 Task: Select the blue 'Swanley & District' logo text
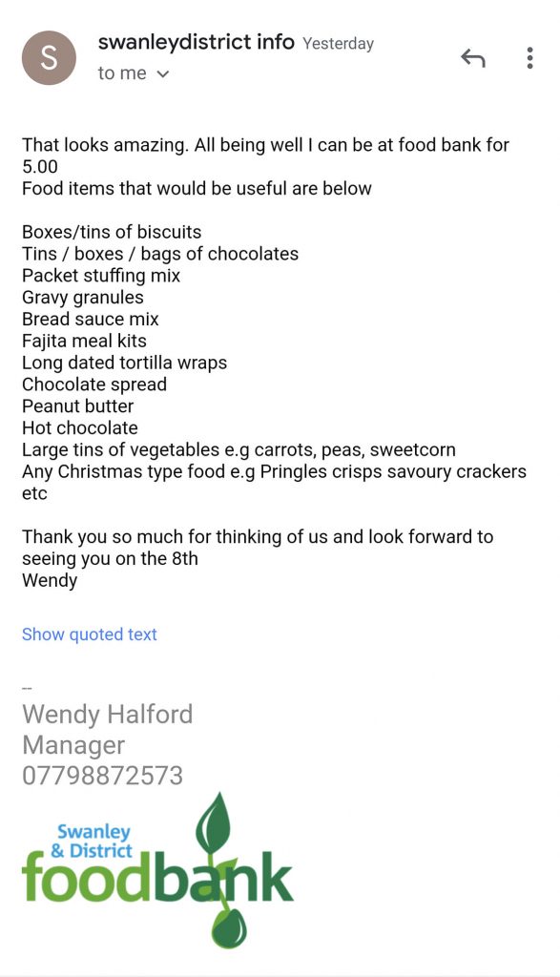tap(92, 842)
